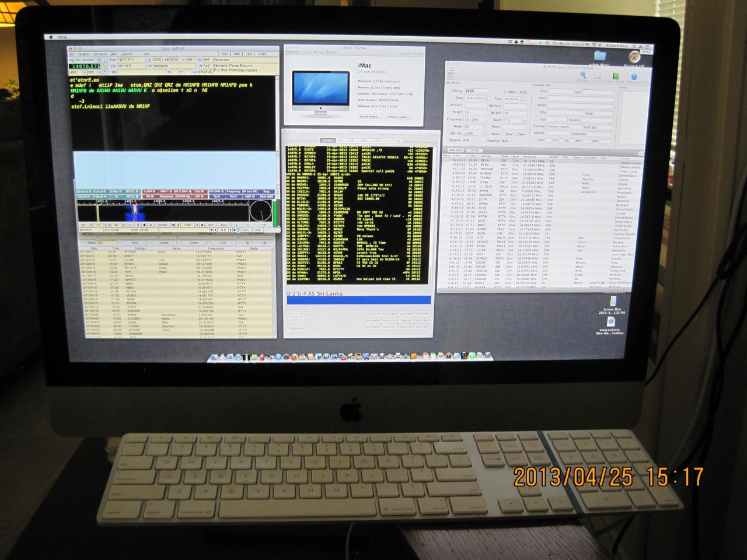Click the Call field showing HR1HFB in fldigi

coord(131,66)
